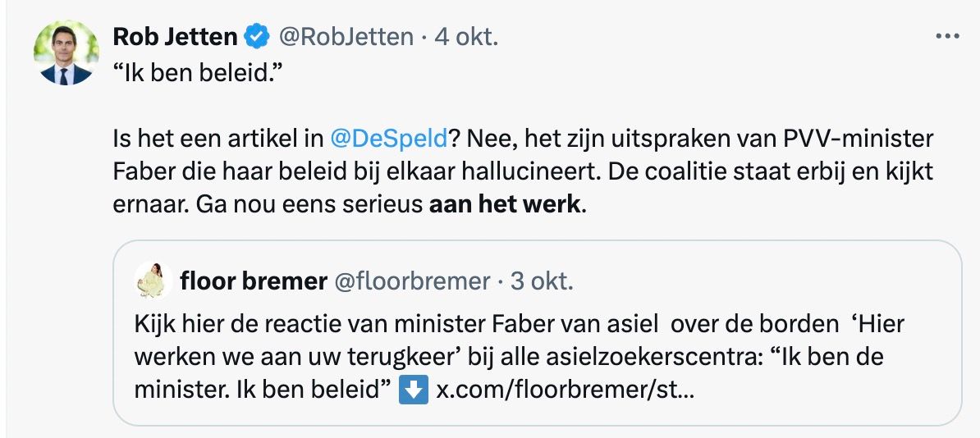The image size is (980, 438).
Task: Click the bold text "aan het werk"
Action: pos(504,204)
